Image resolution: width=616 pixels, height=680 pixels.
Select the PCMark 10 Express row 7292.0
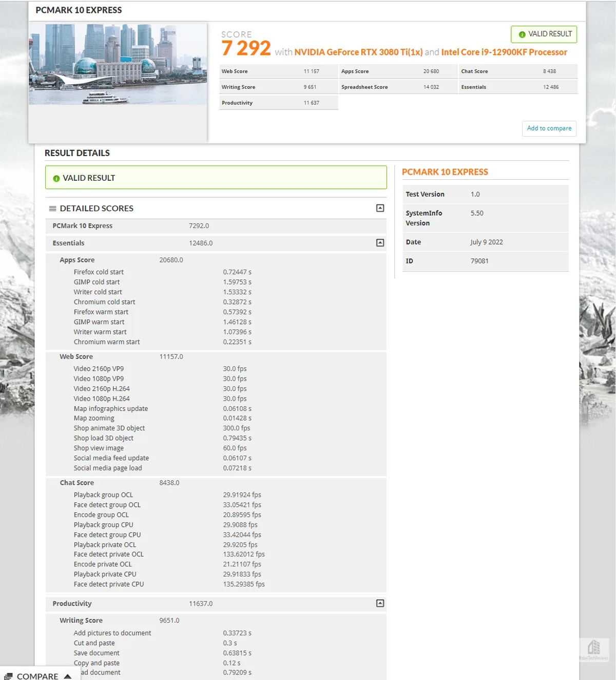click(x=216, y=226)
